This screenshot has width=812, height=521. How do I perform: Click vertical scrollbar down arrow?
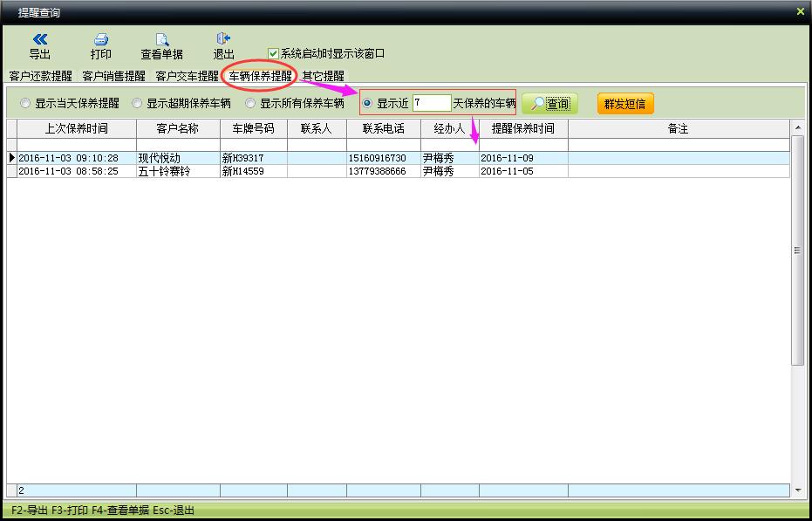point(797,490)
